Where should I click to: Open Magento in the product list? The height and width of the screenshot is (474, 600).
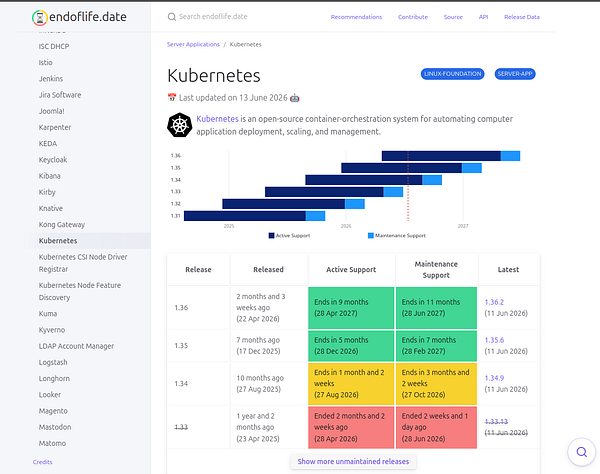click(x=53, y=411)
